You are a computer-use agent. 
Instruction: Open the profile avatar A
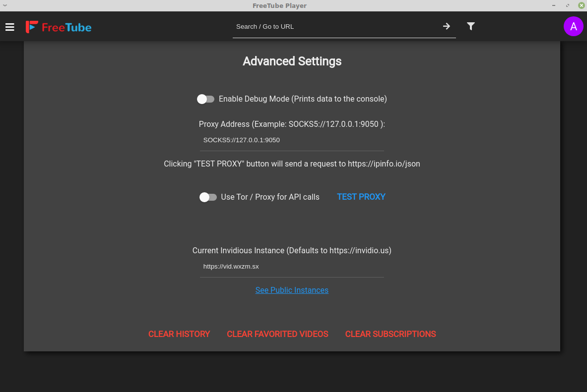573,26
